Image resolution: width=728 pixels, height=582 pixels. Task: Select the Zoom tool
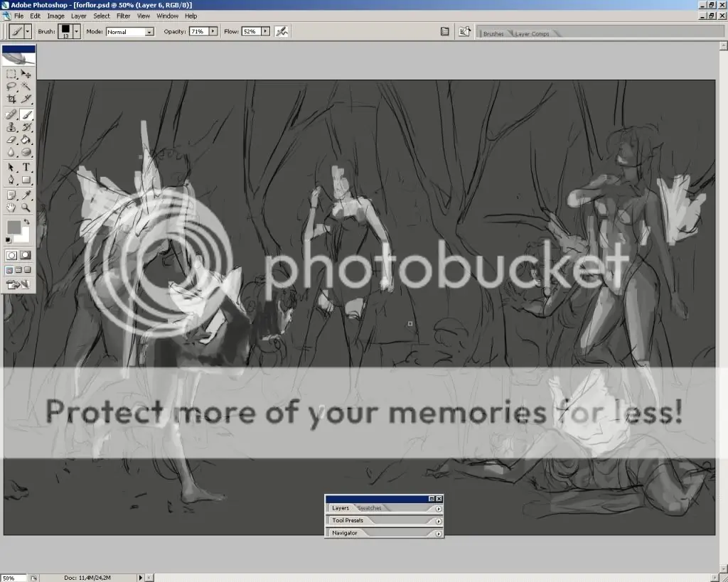[26, 208]
